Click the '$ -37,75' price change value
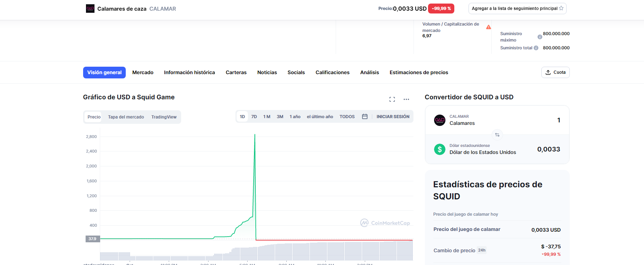 point(551,247)
